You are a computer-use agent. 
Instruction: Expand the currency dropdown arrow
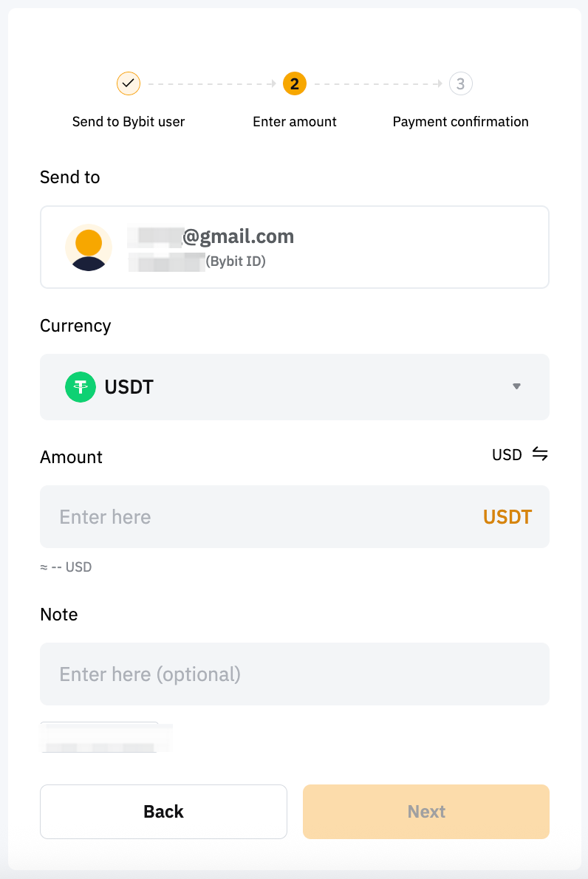click(x=517, y=386)
